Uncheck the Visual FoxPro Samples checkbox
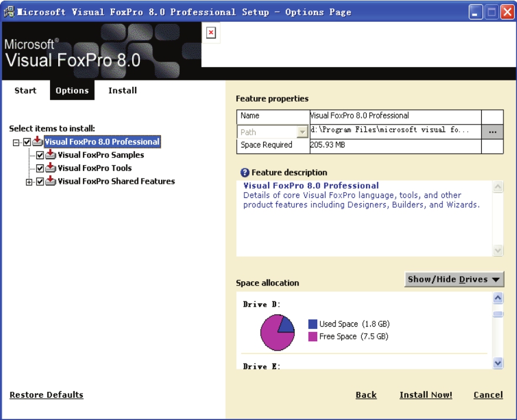Viewport: 517px width, 420px height. 40,155
